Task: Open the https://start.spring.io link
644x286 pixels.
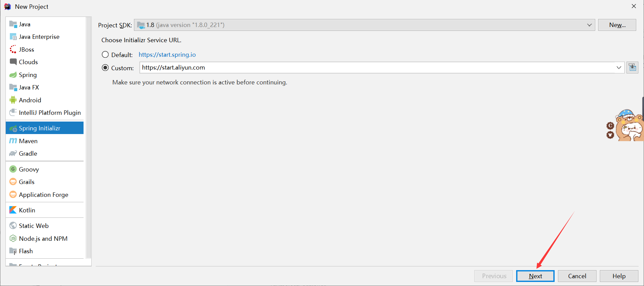Action: [167, 55]
